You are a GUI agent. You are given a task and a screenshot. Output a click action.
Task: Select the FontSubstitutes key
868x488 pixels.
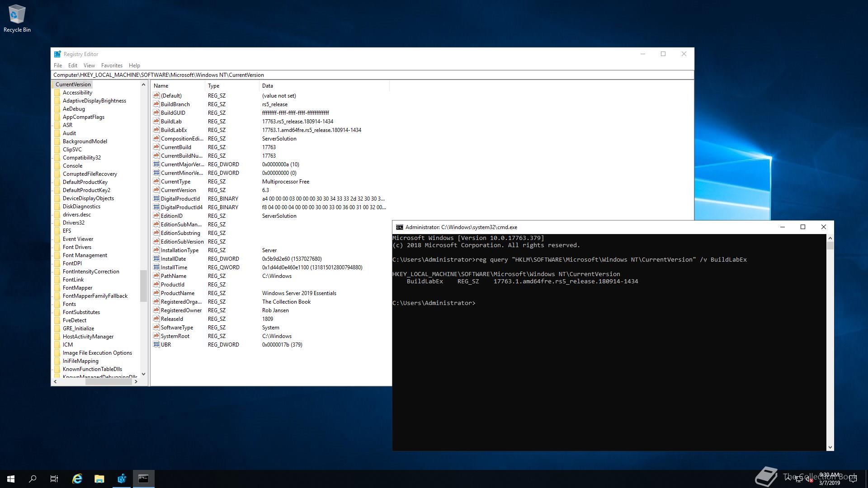coord(81,312)
